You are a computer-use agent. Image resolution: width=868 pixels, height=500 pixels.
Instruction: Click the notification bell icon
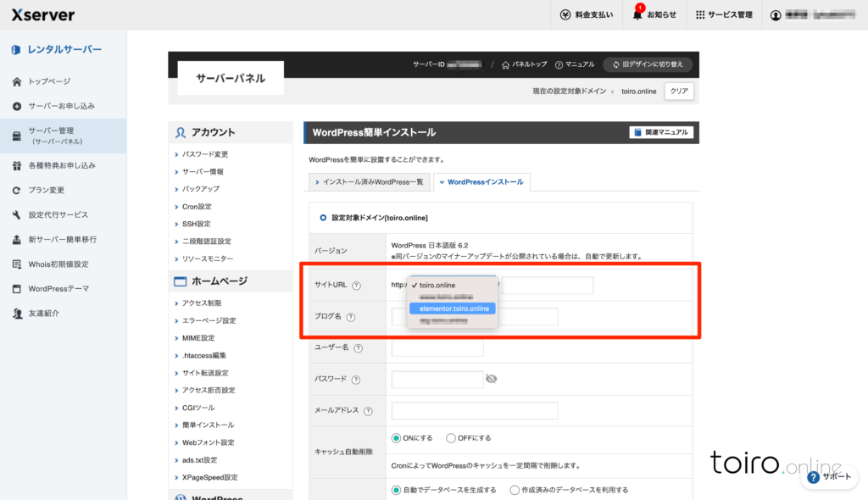tap(637, 14)
